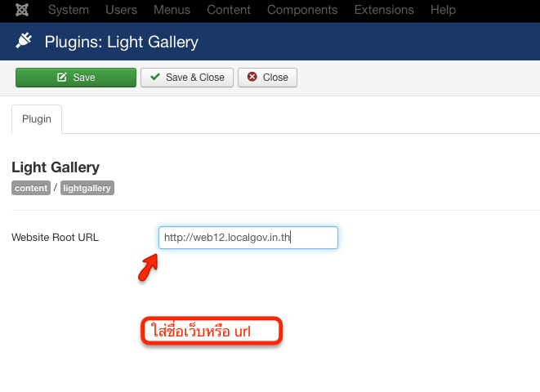Open the Extensions menu
The height and width of the screenshot is (392, 540).
[x=384, y=10]
